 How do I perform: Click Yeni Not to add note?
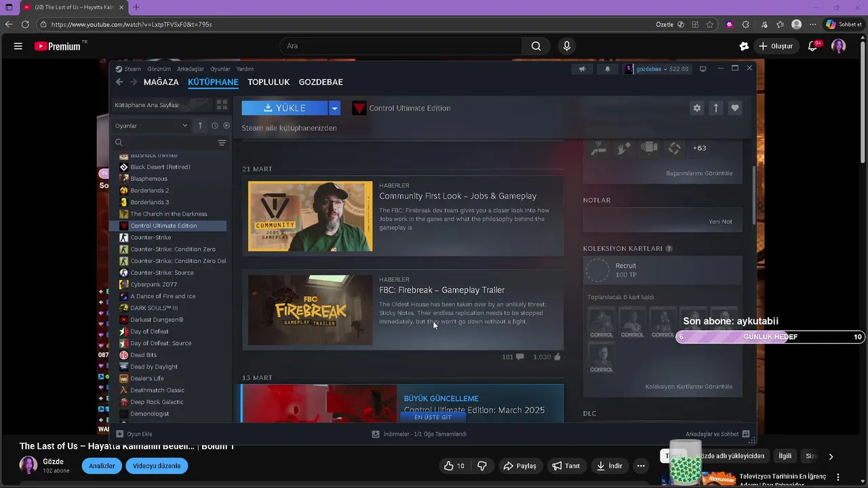pyautogui.click(x=720, y=222)
